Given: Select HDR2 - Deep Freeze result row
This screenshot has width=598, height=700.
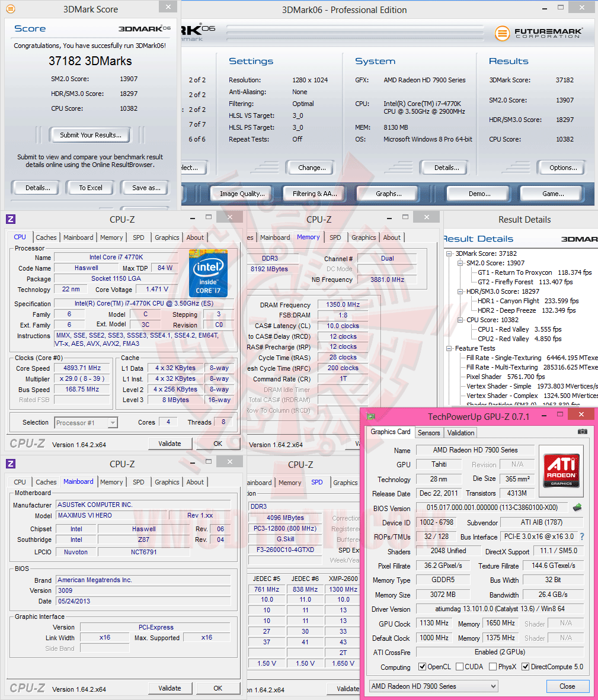Looking at the screenshot, I should point(526,310).
